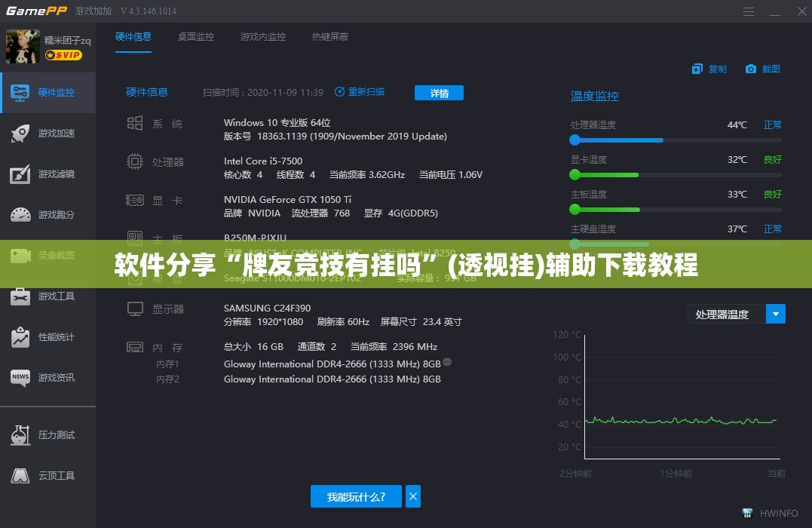This screenshot has width=812, height=528.
Task: Open the 性能统计 chart icon
Action: click(20, 337)
